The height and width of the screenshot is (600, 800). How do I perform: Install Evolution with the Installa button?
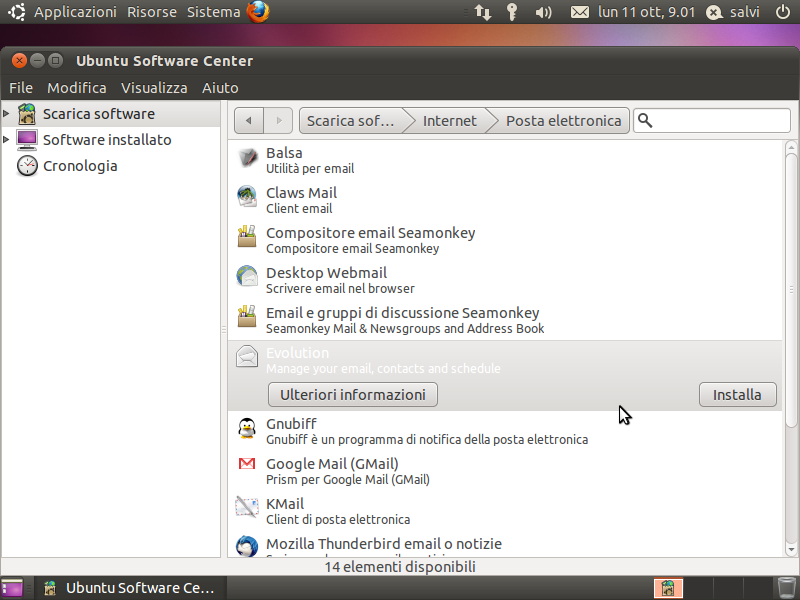tap(737, 395)
